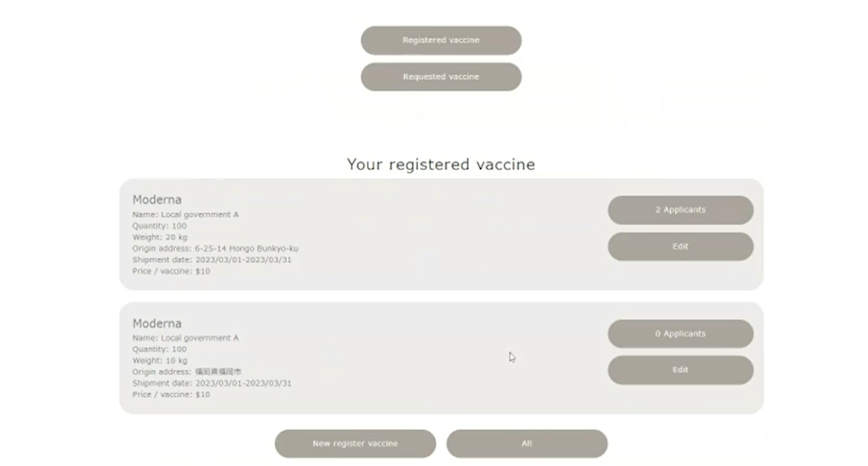Viewport: 868px width, 466px height.
Task: Select the first Moderna card title
Action: pyautogui.click(x=157, y=199)
